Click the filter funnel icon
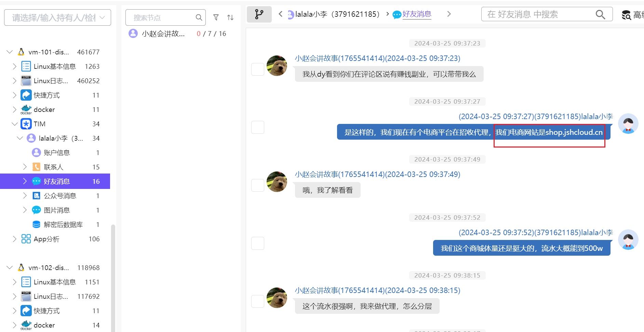 216,17
